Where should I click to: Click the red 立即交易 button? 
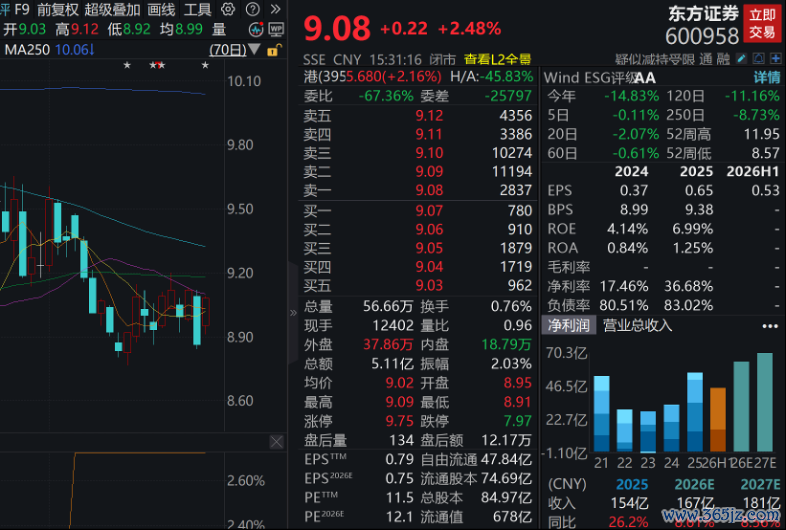(763, 24)
